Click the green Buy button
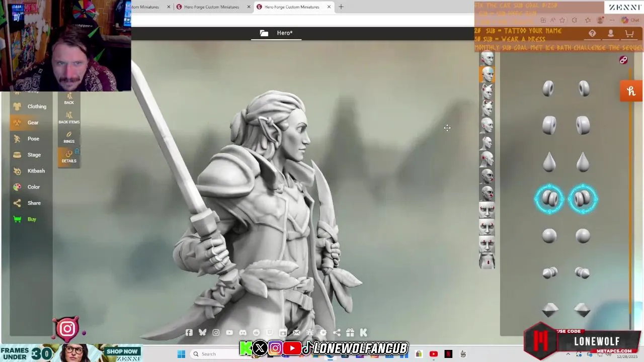644x362 pixels. 30,219
